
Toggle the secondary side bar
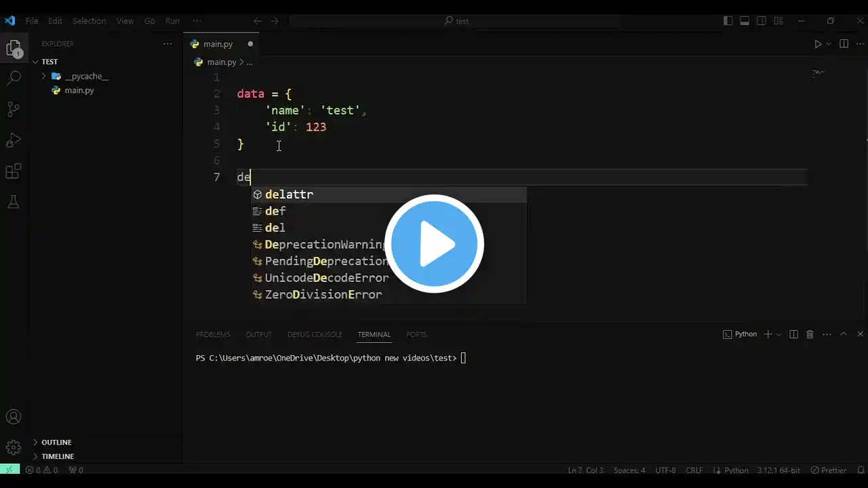pyautogui.click(x=762, y=21)
